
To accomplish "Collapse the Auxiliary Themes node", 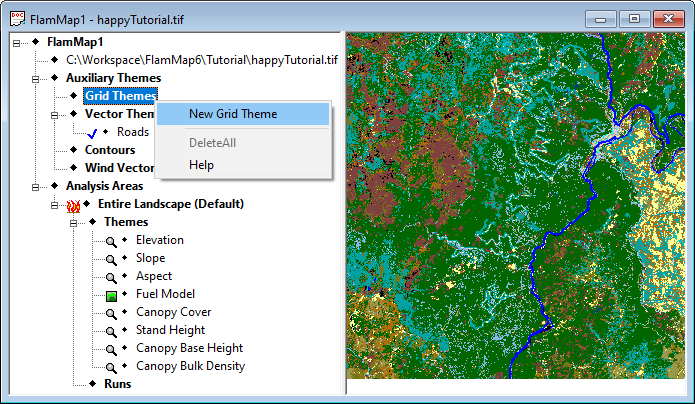I will pyautogui.click(x=35, y=79).
